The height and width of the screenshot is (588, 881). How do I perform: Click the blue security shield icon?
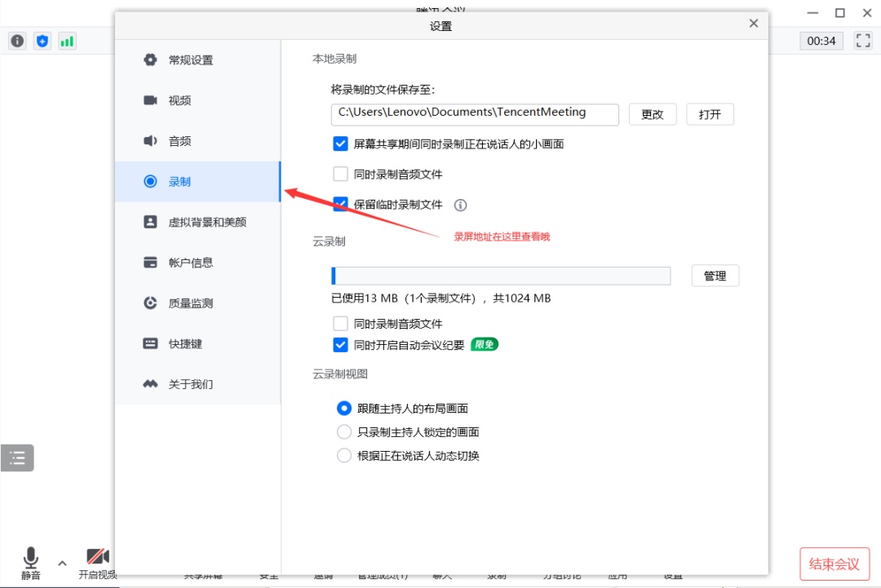click(x=42, y=41)
